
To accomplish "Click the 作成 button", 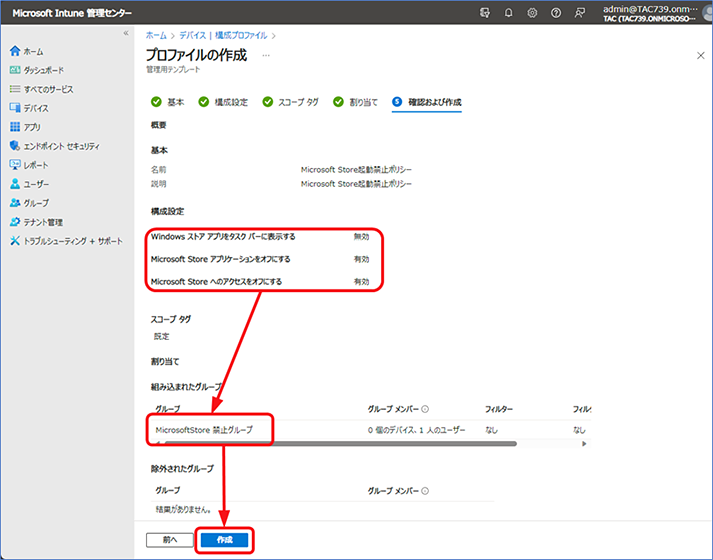I will pos(224,540).
